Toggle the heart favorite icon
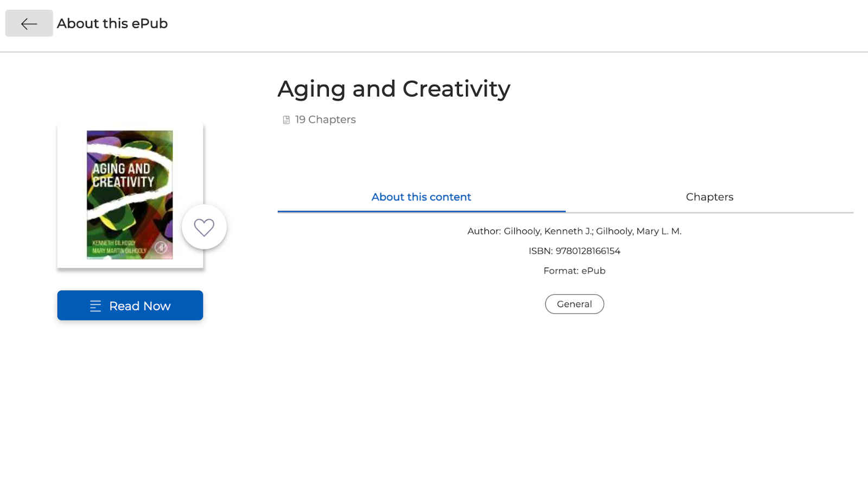This screenshot has height=490, width=868. tap(204, 227)
